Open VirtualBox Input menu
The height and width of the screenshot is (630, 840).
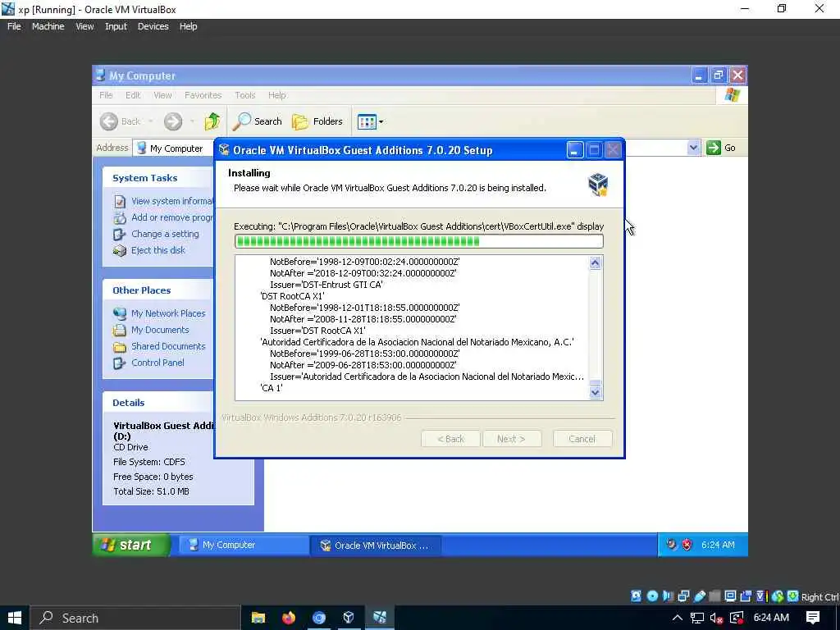pos(116,26)
